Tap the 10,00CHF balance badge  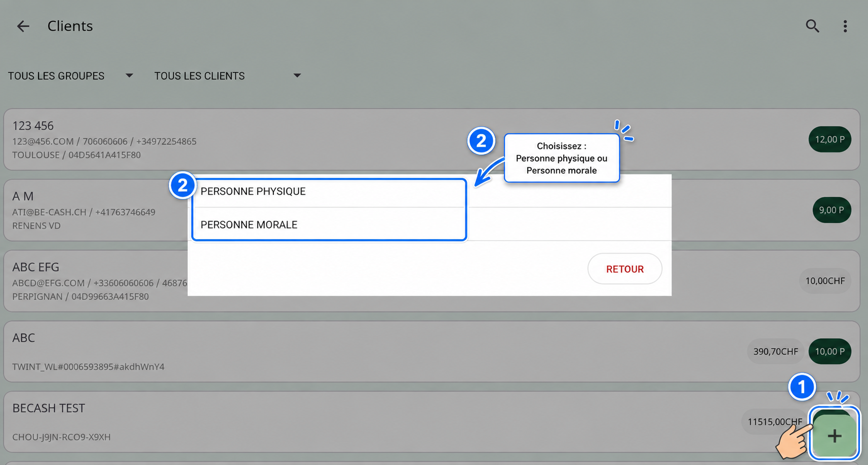click(x=825, y=281)
